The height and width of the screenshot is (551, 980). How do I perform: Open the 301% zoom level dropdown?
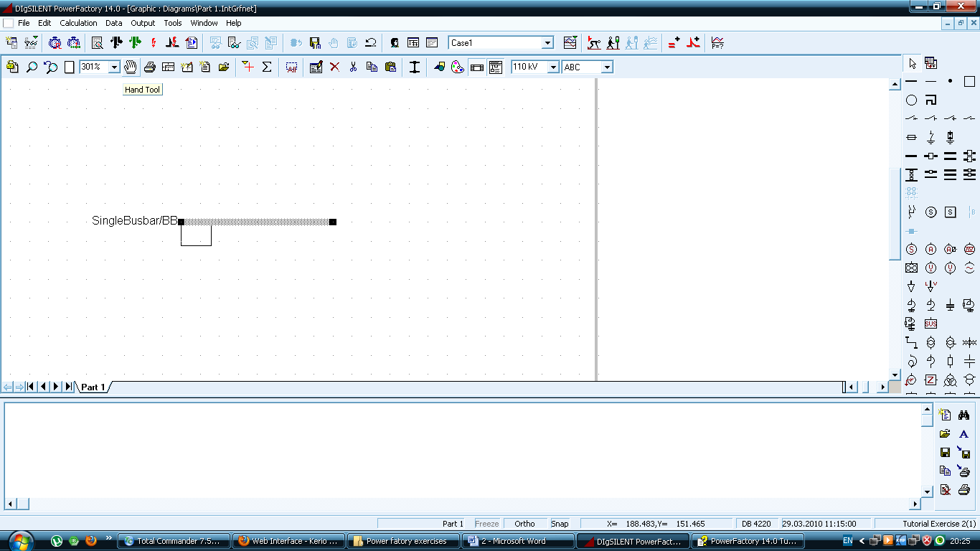tap(114, 67)
